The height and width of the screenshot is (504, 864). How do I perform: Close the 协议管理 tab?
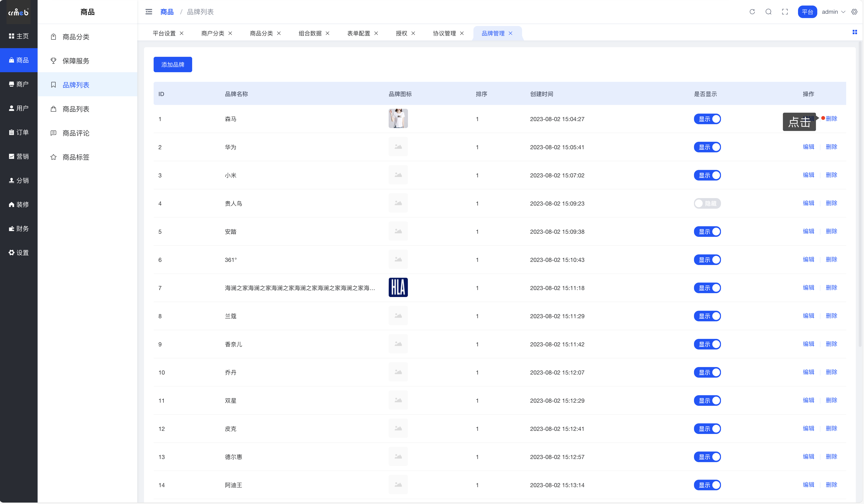tap(462, 33)
